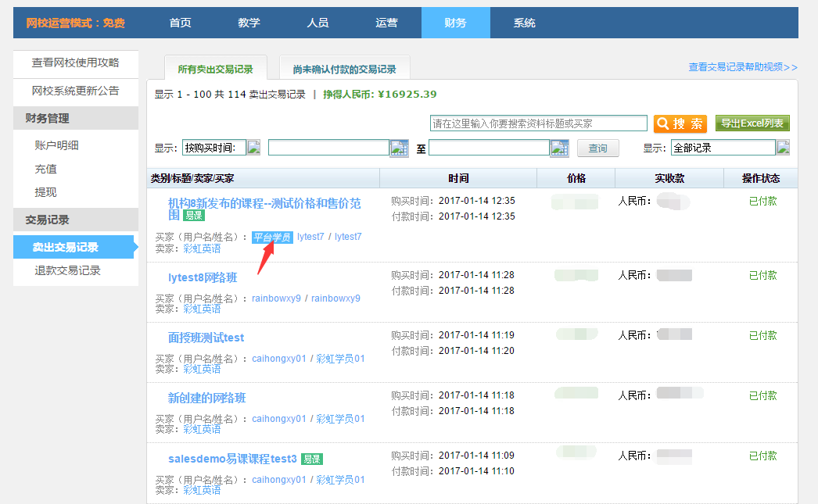The height and width of the screenshot is (504, 818).
Task: Open 账户明细 in the sidebar
Action: point(56,145)
